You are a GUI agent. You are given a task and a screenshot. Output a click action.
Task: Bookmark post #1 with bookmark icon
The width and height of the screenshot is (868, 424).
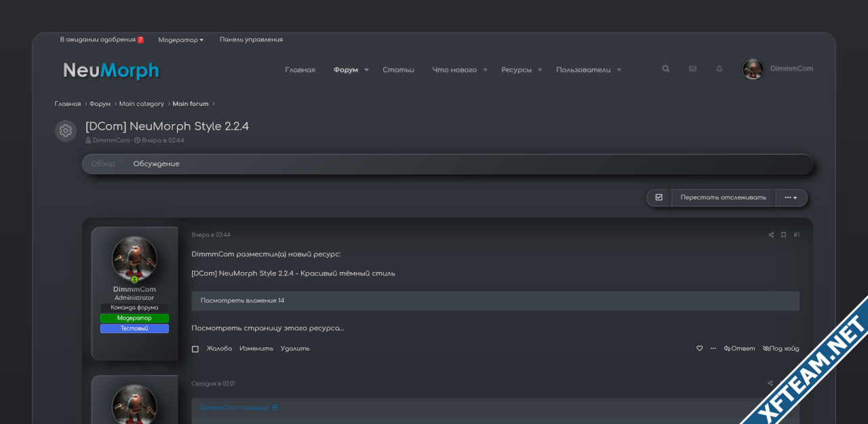point(783,235)
